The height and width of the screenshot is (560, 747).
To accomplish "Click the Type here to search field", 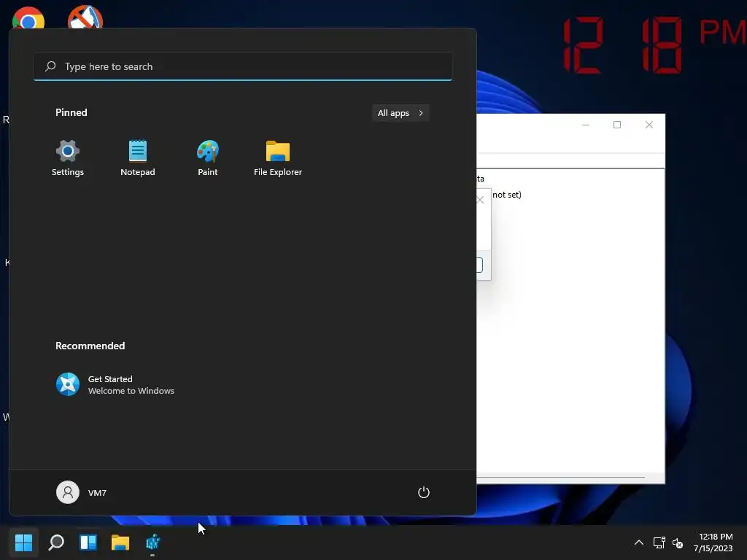I will coord(243,66).
